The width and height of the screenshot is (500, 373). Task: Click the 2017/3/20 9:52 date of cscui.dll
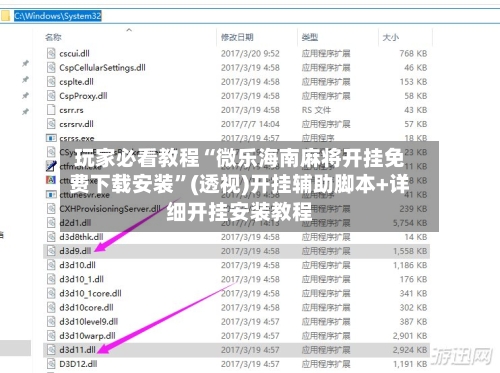pyautogui.click(x=250, y=53)
